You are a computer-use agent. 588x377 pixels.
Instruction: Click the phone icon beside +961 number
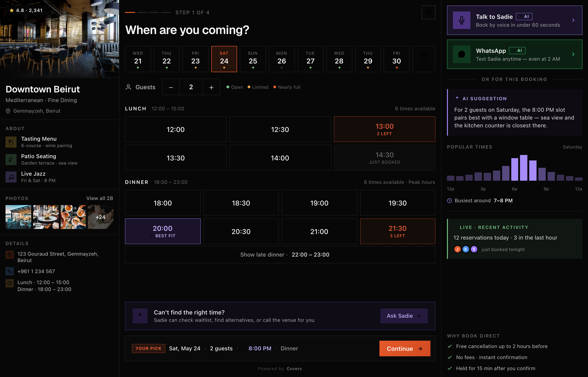tap(10, 271)
